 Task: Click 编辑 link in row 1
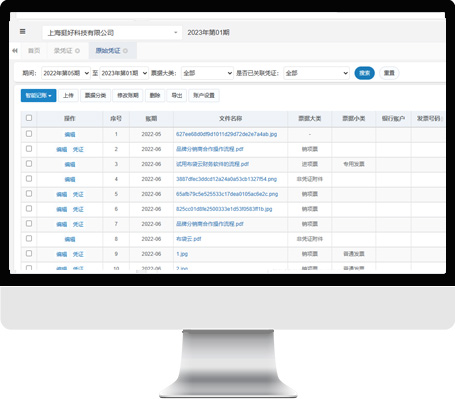(x=70, y=134)
